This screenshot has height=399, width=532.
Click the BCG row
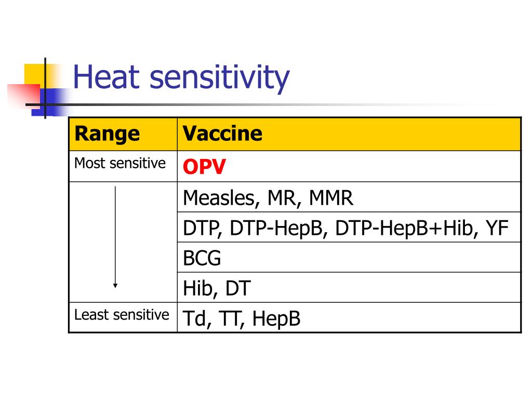(349, 257)
